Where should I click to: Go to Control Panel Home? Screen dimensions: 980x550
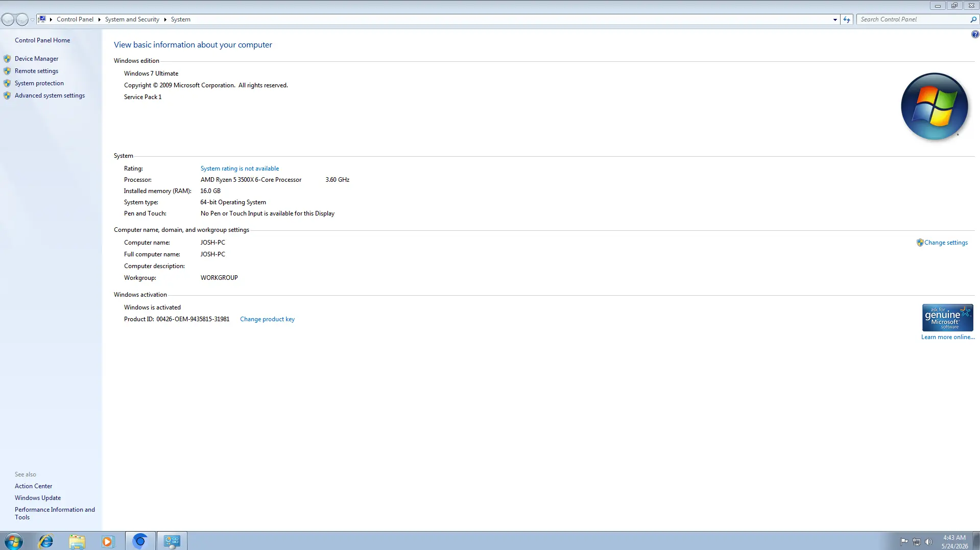coord(42,40)
